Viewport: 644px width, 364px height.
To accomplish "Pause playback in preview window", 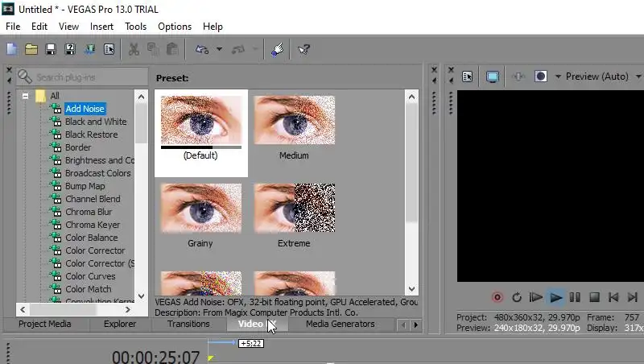I will pos(575,297).
